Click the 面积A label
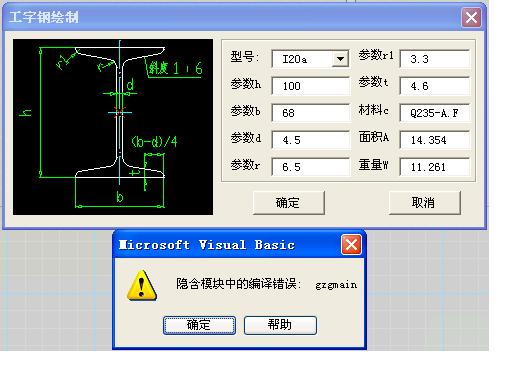The width and height of the screenshot is (512, 384). [x=374, y=137]
